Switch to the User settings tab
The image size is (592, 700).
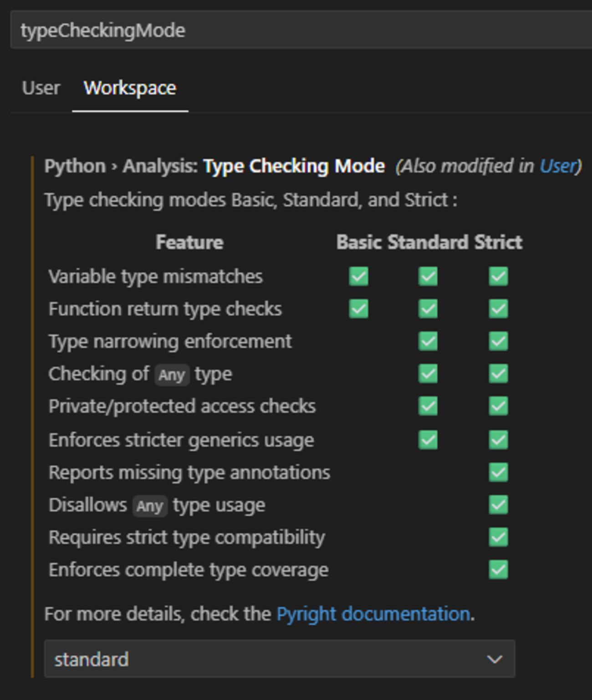pos(41,88)
